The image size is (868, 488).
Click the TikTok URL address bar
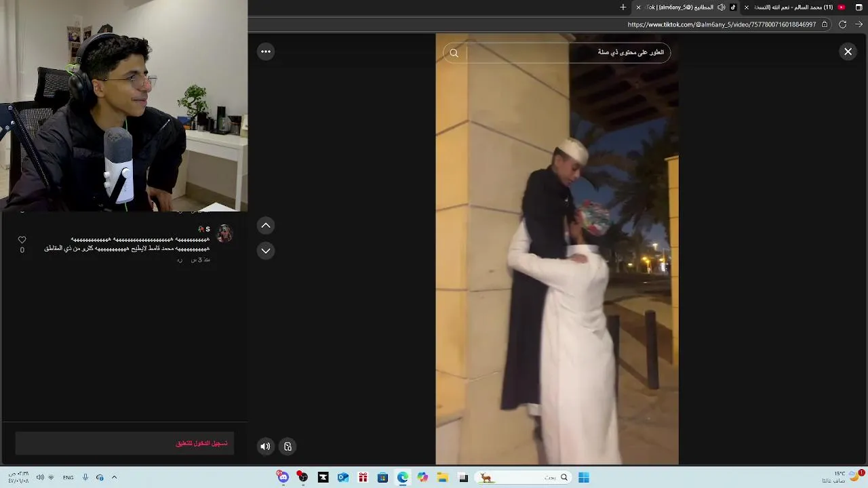(x=722, y=24)
